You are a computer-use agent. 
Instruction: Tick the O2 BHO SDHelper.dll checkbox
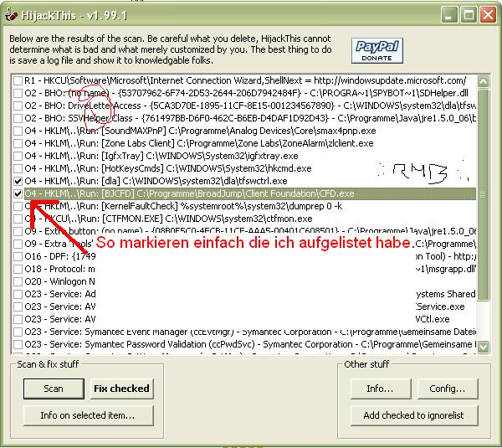(18, 93)
